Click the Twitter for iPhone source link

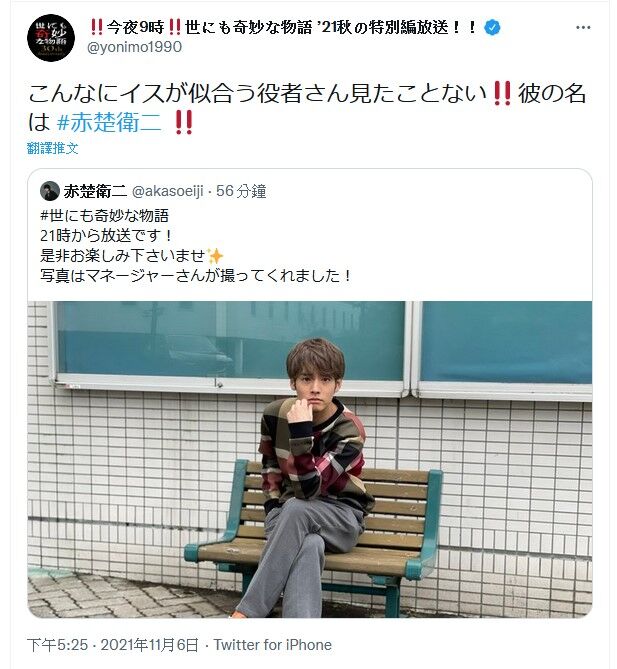(x=273, y=645)
